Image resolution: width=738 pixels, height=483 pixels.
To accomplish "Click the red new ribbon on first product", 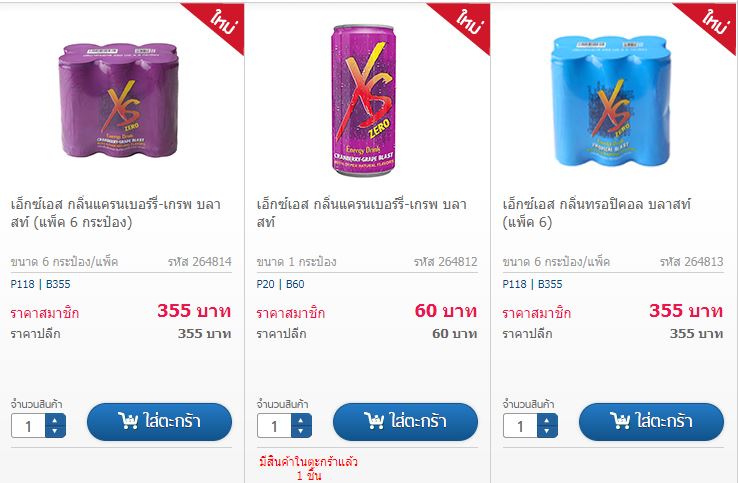I will [219, 22].
